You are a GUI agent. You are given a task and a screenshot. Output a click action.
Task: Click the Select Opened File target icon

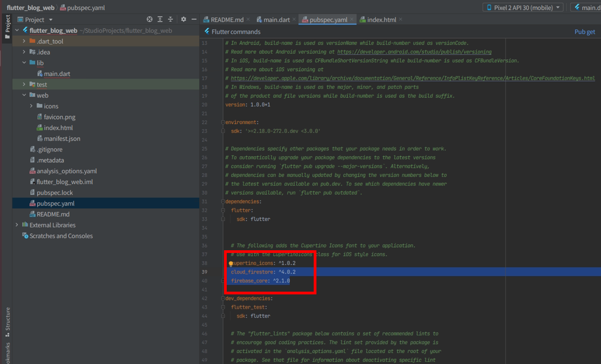pos(149,20)
